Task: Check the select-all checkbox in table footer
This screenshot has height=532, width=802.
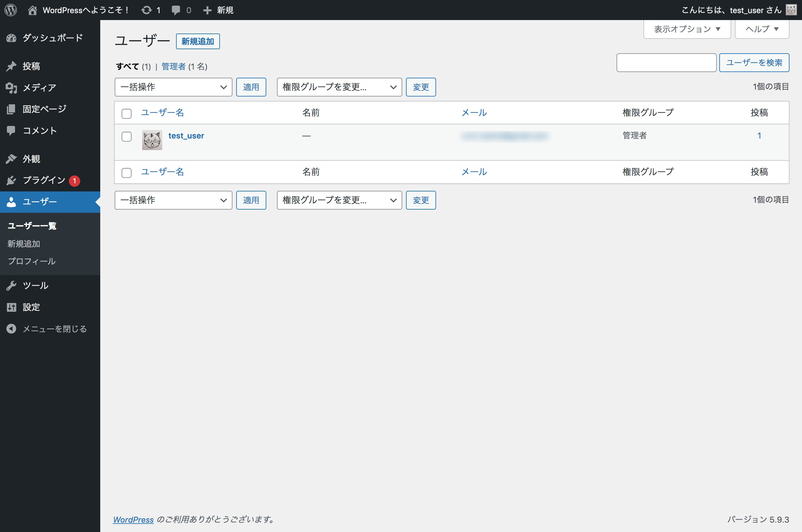Action: [127, 173]
